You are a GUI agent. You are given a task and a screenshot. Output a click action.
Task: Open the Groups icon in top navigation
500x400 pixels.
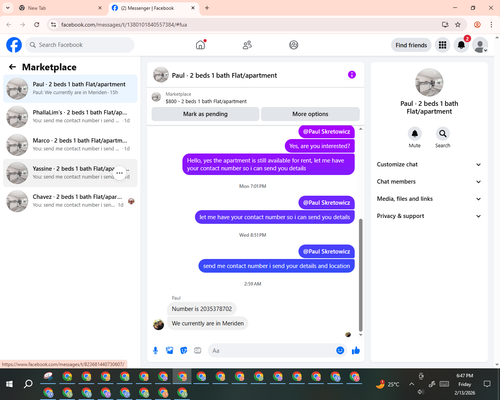pos(294,45)
